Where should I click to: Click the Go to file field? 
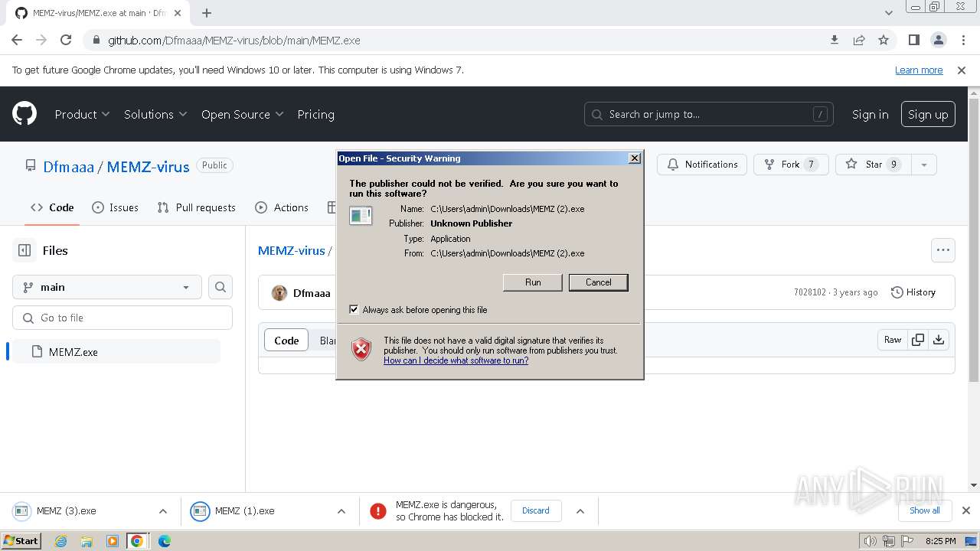122,318
